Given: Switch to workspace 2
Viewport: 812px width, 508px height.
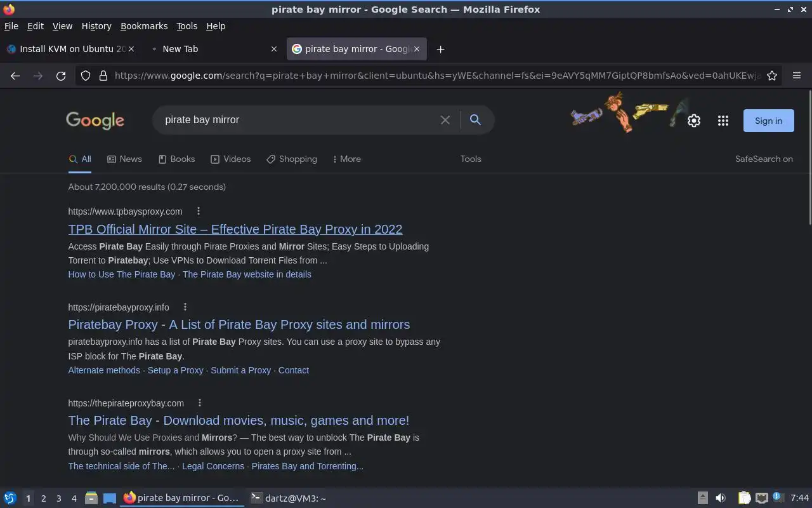Looking at the screenshot, I should pyautogui.click(x=43, y=498).
